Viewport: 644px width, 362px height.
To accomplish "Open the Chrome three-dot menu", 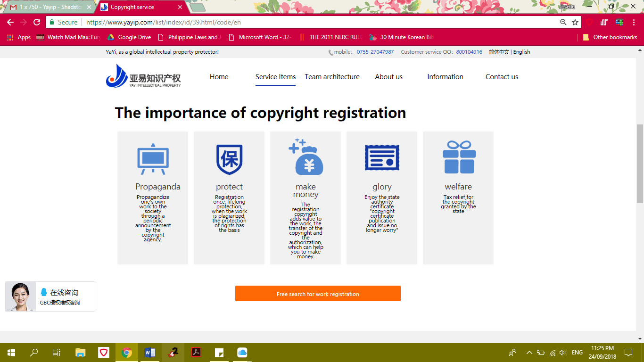I will (x=633, y=22).
